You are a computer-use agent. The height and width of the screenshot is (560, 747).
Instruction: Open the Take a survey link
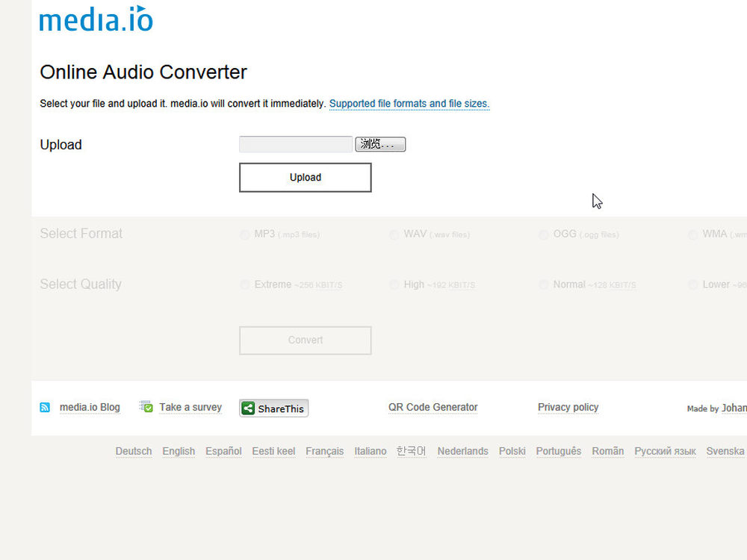[190, 408]
